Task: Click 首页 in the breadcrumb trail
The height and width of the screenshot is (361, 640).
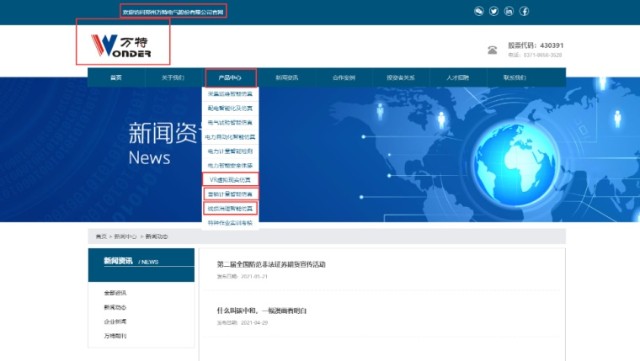Action: tap(101, 236)
